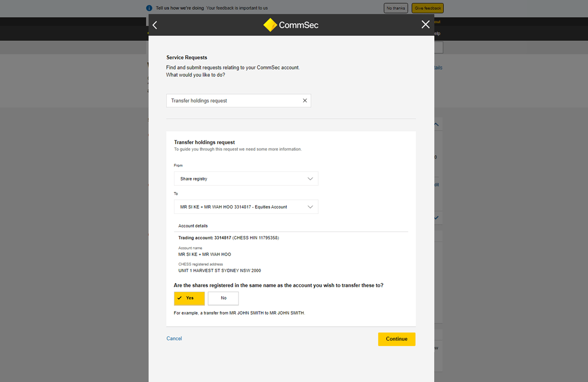
Task: Click the partially hidden Logout link
Action: pyautogui.click(x=437, y=22)
